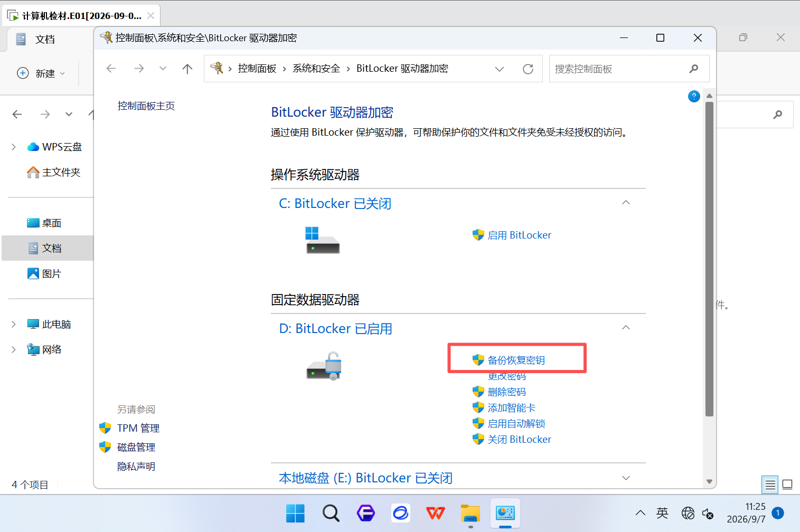Click the search magnifier in control panel
The height and width of the screenshot is (532, 800).
(x=694, y=69)
